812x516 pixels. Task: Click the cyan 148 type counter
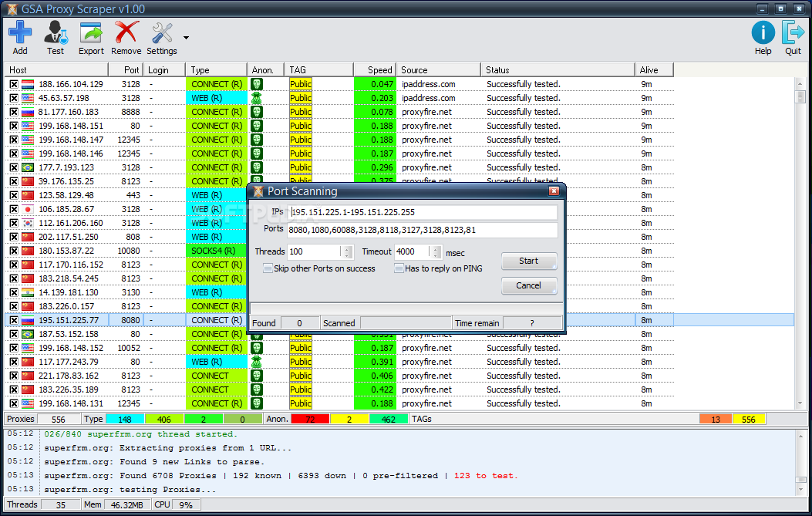click(125, 419)
